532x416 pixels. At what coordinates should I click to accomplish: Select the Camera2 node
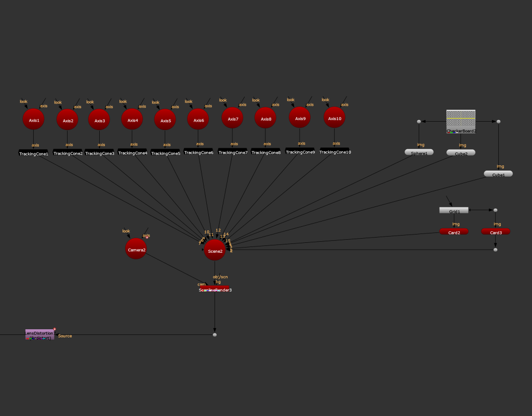coord(136,249)
